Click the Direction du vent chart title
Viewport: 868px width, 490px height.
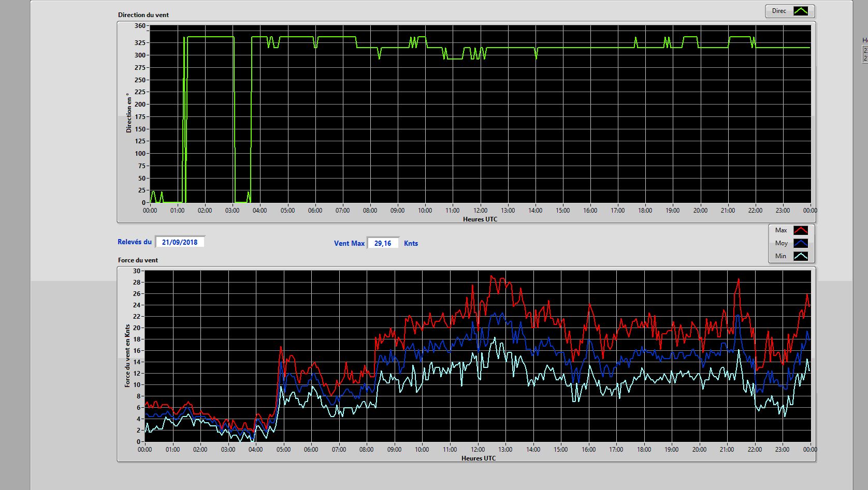[x=143, y=14]
